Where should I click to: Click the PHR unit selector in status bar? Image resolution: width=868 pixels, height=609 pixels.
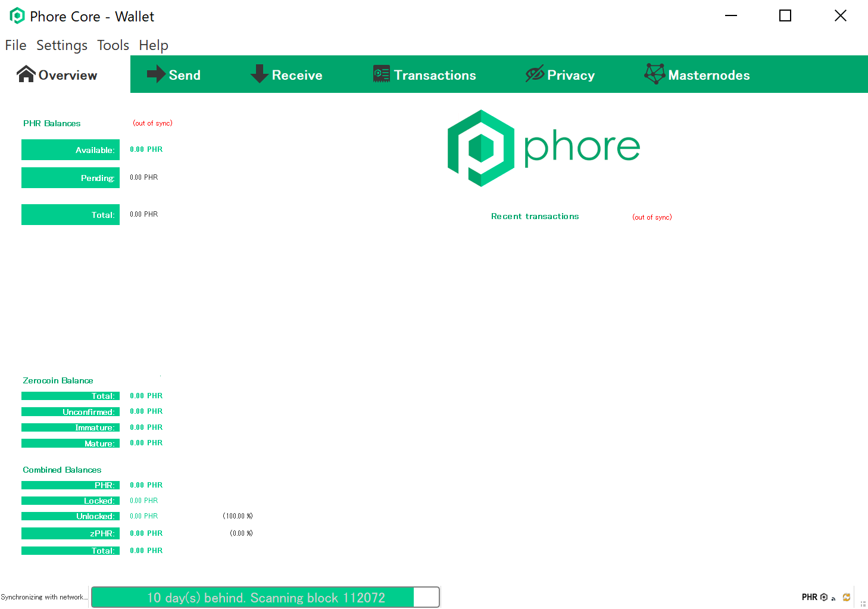809,597
